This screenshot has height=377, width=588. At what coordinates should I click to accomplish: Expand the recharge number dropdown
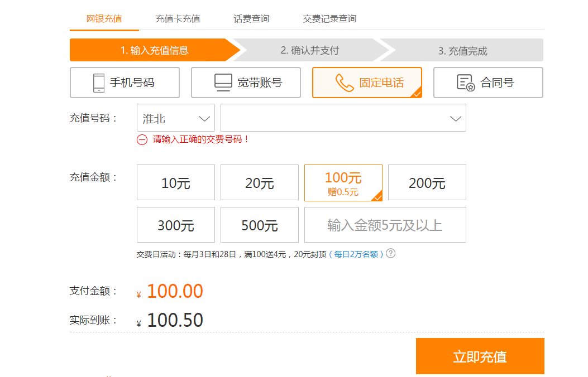coord(343,118)
